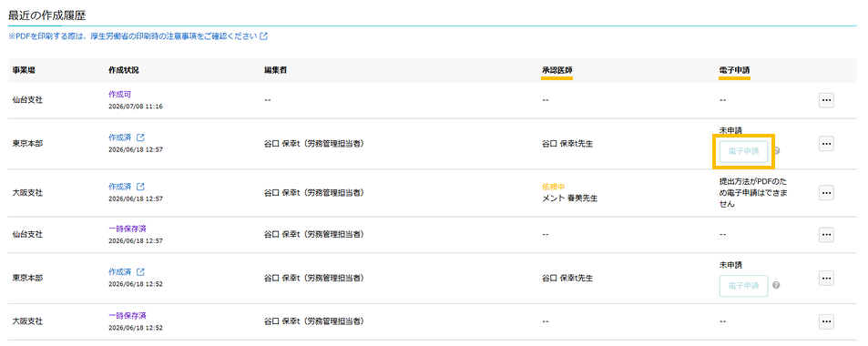The height and width of the screenshot is (346, 868).
Task: Click 谷口 保幸t先生 in 東京本部 12:52 row
Action: (567, 278)
